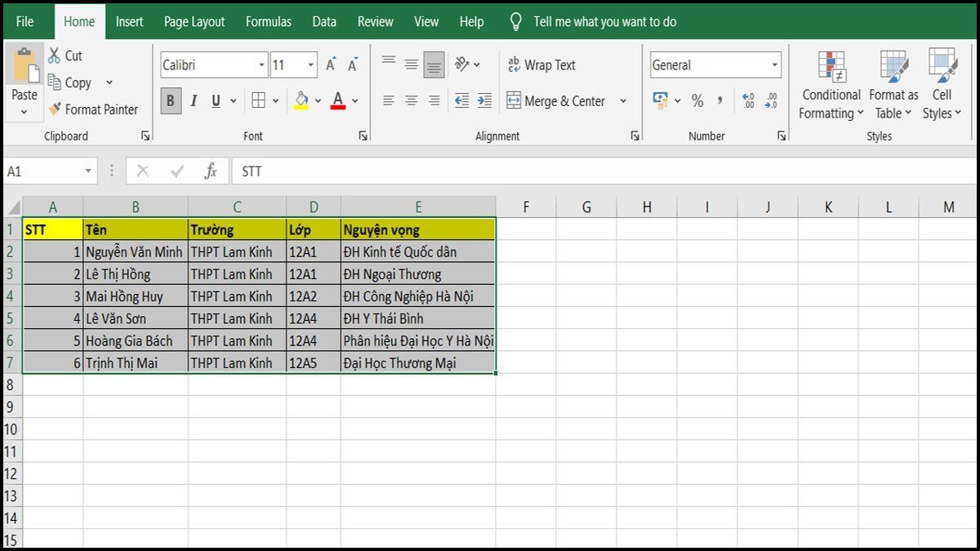Image resolution: width=980 pixels, height=551 pixels.
Task: Apply red font color letter A
Action: [338, 100]
